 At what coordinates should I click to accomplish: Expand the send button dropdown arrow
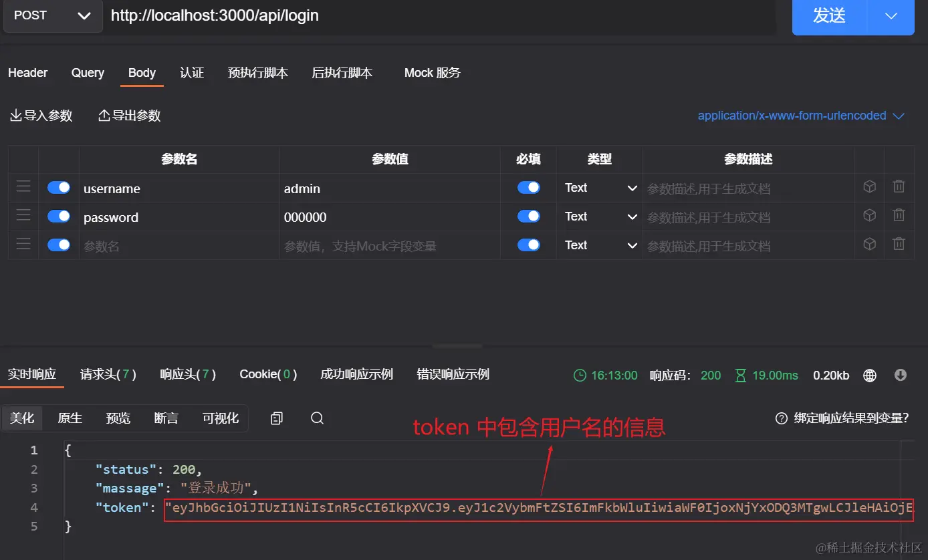coord(891,16)
